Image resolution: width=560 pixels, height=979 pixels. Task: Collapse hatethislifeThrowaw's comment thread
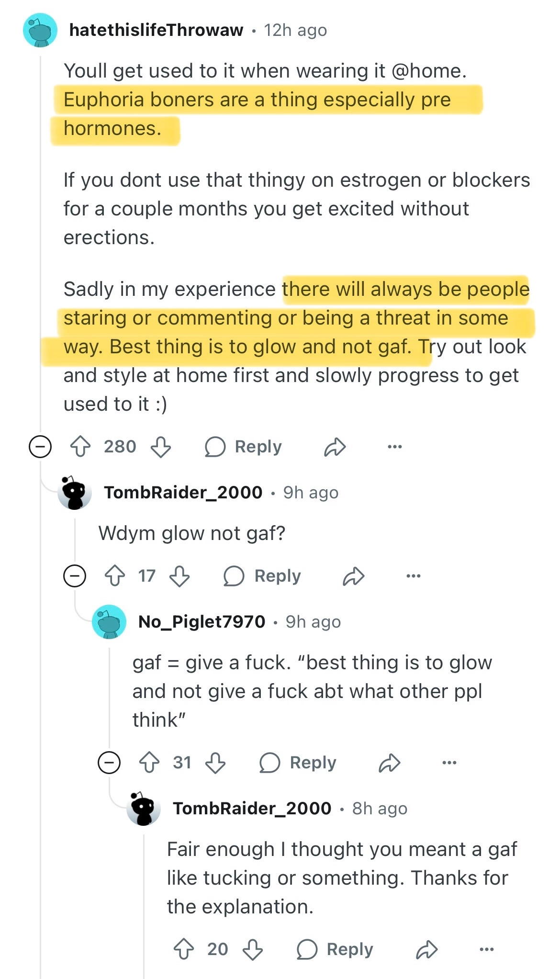(x=40, y=447)
